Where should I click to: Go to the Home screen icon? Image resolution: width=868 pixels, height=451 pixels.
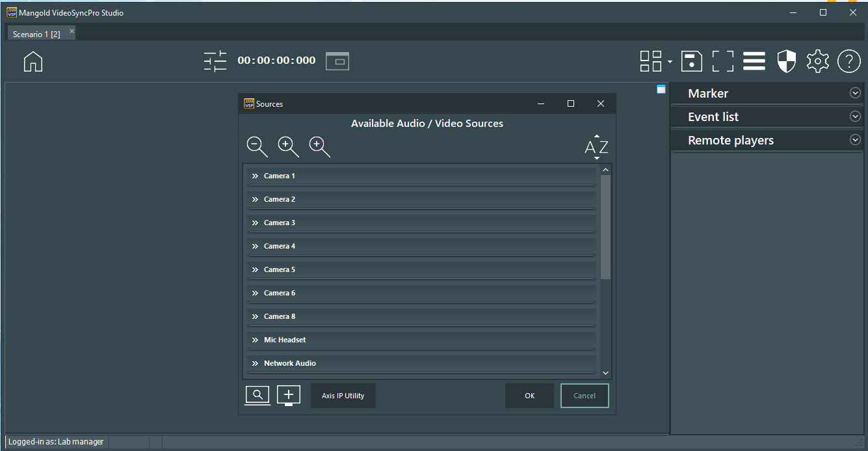pyautogui.click(x=33, y=61)
